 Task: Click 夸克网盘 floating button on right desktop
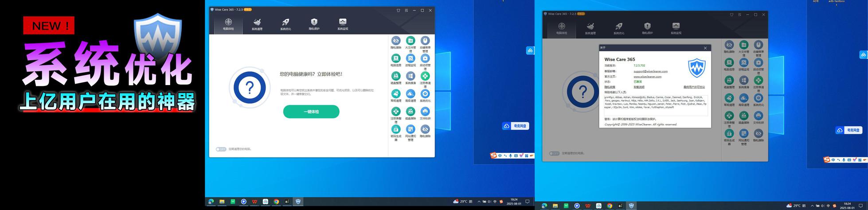[849, 130]
